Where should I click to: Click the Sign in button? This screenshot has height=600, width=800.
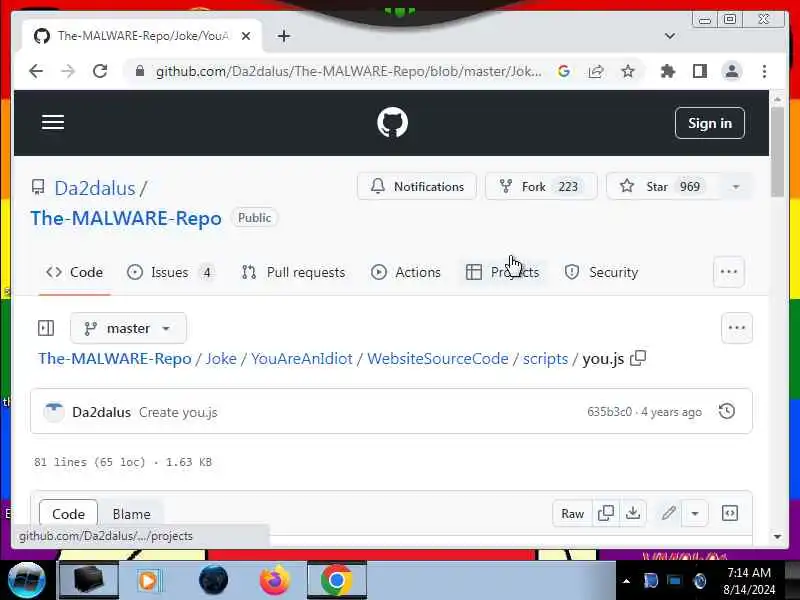[709, 123]
